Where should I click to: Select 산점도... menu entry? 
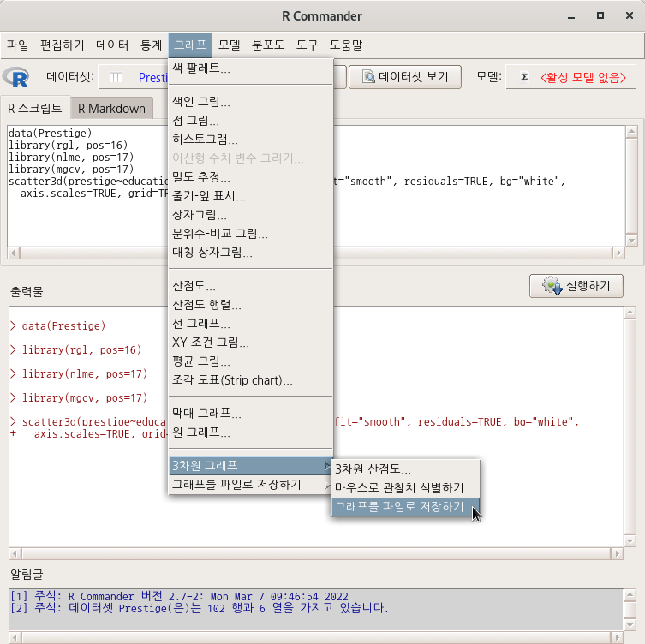tap(250, 286)
